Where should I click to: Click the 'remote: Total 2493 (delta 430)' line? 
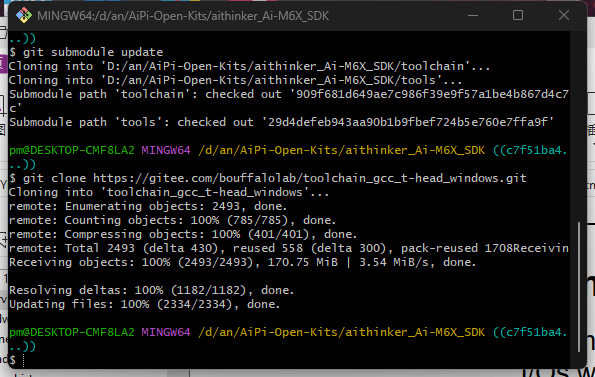[x=289, y=248]
